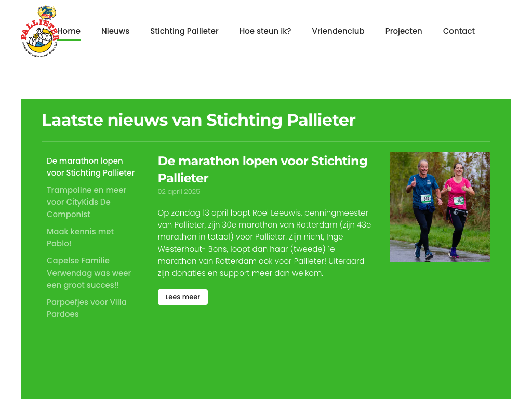Select Trampoline en meer voor CityKids item
Image resolution: width=532 pixels, height=399 pixels.
87,202
